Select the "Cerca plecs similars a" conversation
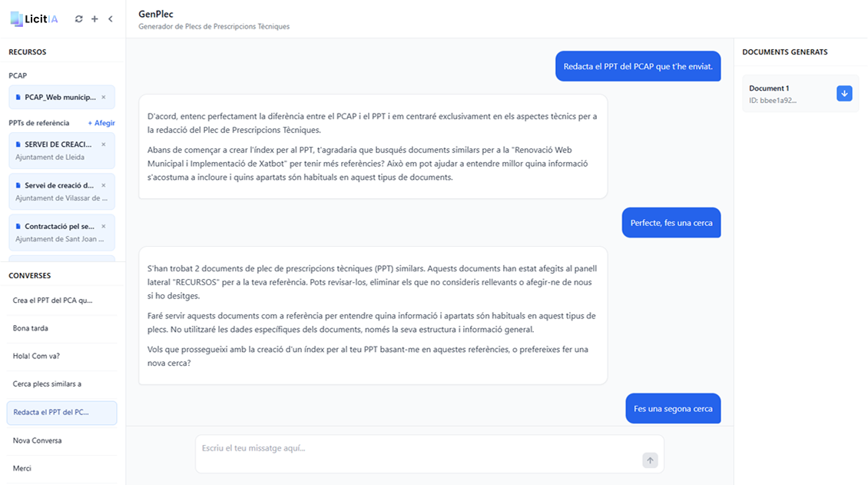The width and height of the screenshot is (868, 485). coord(47,384)
